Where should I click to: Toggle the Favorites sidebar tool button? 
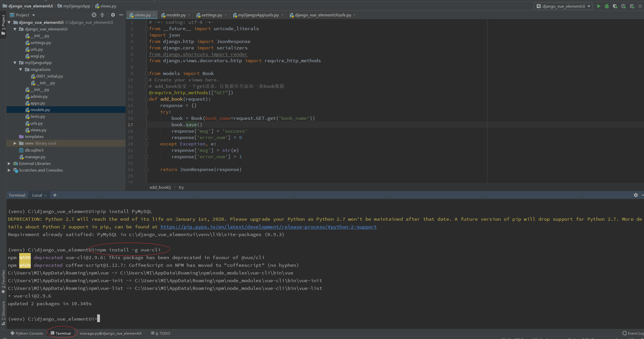3,281
